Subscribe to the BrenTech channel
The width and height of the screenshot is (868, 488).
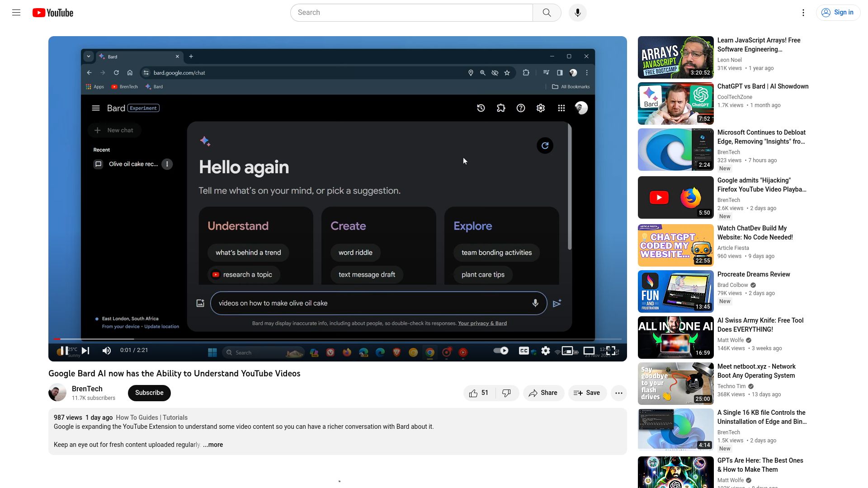tap(149, 393)
